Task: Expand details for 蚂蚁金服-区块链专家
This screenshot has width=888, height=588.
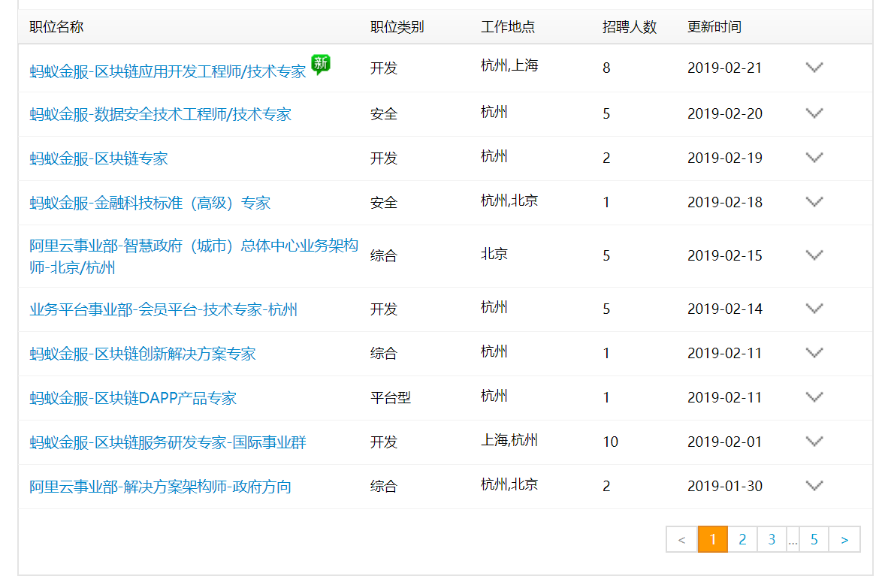Action: [814, 158]
